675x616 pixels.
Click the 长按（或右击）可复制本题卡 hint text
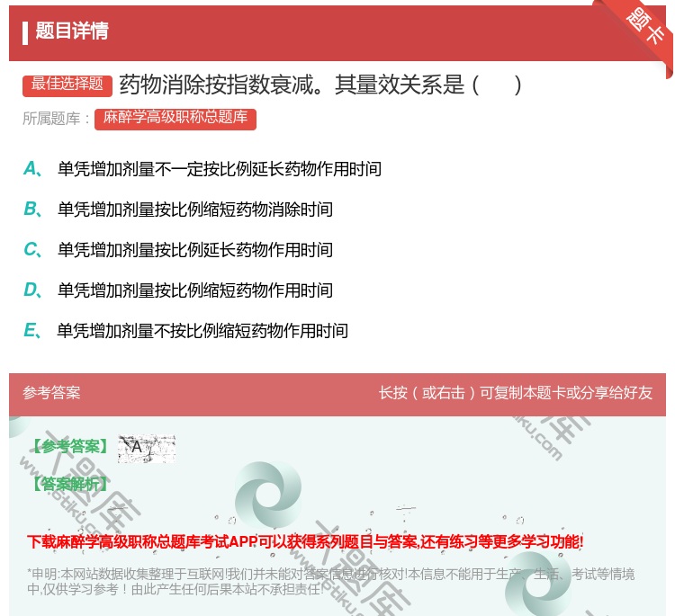[516, 392]
